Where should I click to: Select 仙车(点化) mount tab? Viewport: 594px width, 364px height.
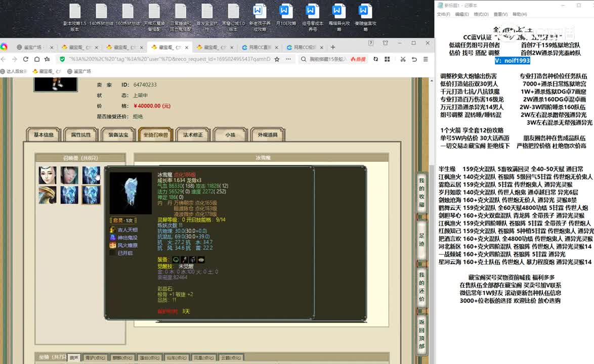coord(177,357)
